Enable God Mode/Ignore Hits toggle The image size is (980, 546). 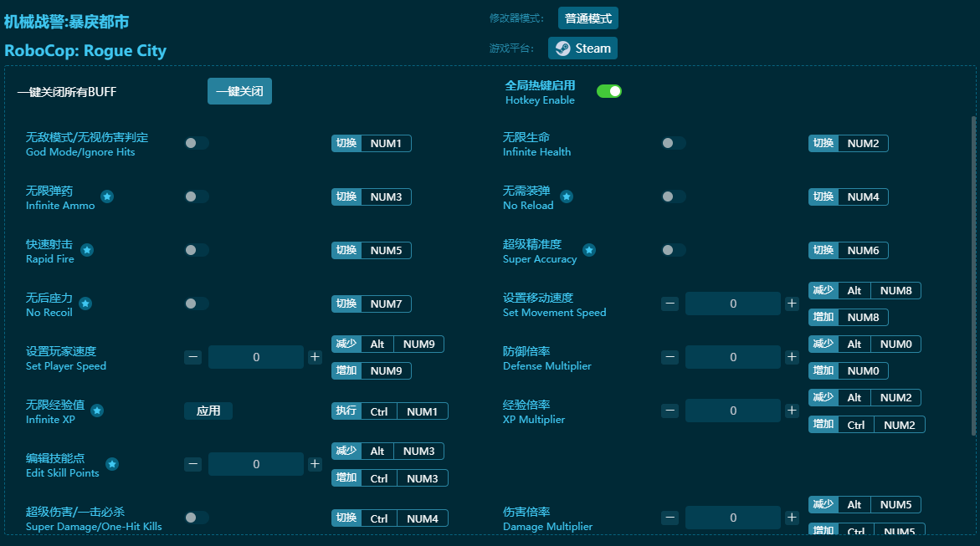(x=197, y=143)
